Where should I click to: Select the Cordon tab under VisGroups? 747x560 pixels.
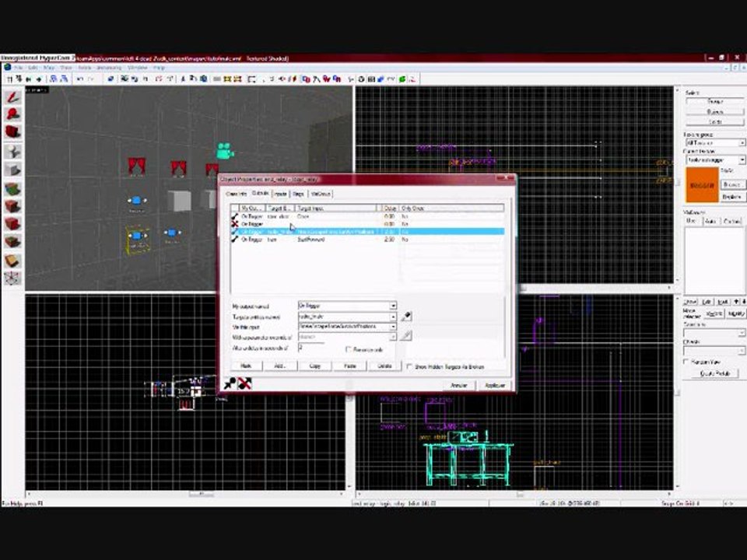[732, 221]
